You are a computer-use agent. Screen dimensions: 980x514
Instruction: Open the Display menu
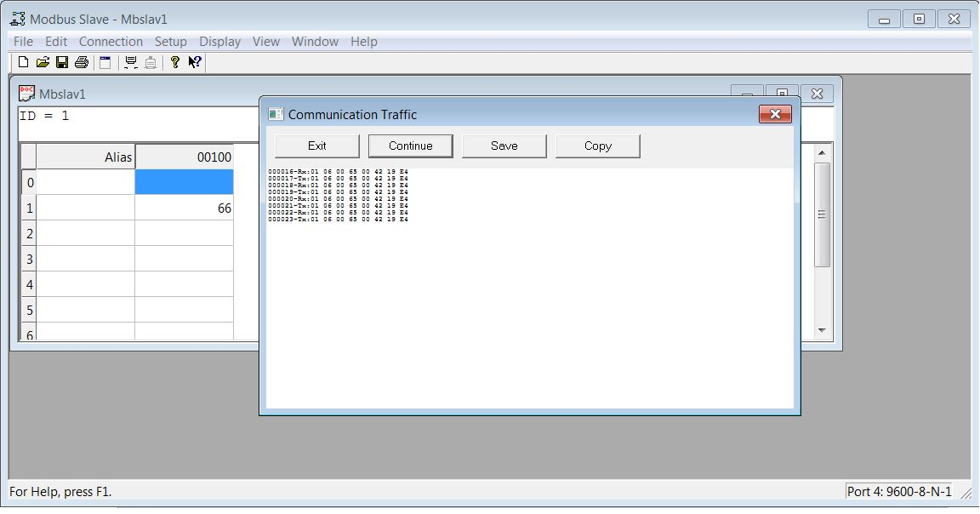219,41
